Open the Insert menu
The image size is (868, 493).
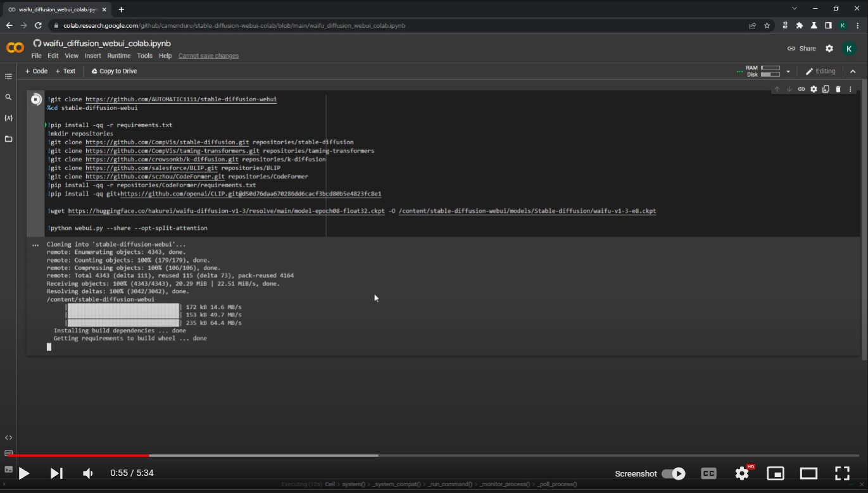coord(92,56)
